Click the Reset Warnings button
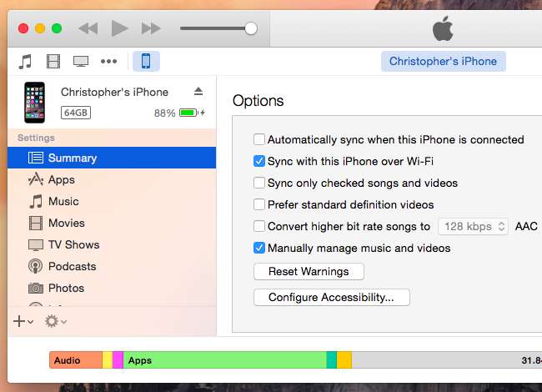The width and height of the screenshot is (542, 392). (x=309, y=271)
